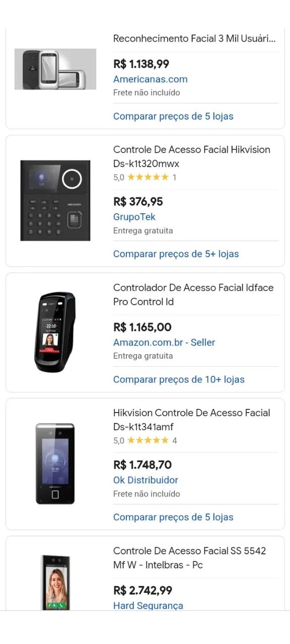Open the Ok Distribuidor store link

pos(146,480)
